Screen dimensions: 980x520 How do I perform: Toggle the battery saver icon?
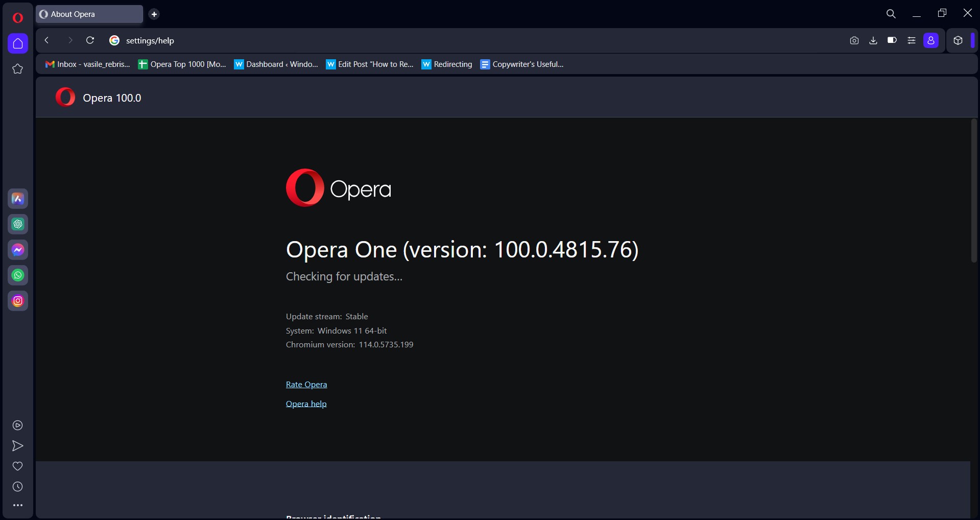[x=892, y=40]
